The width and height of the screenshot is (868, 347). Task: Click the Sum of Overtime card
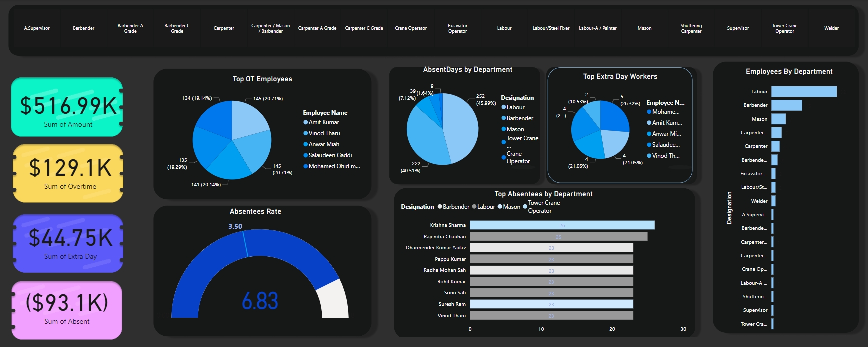pos(68,173)
